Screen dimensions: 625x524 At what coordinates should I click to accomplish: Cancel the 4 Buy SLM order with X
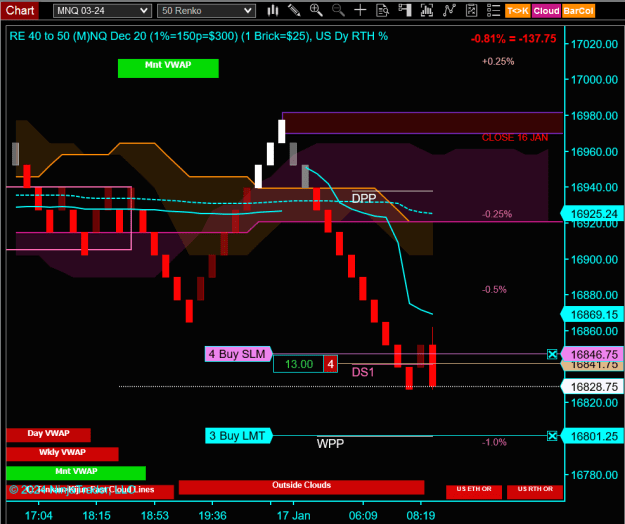click(552, 354)
